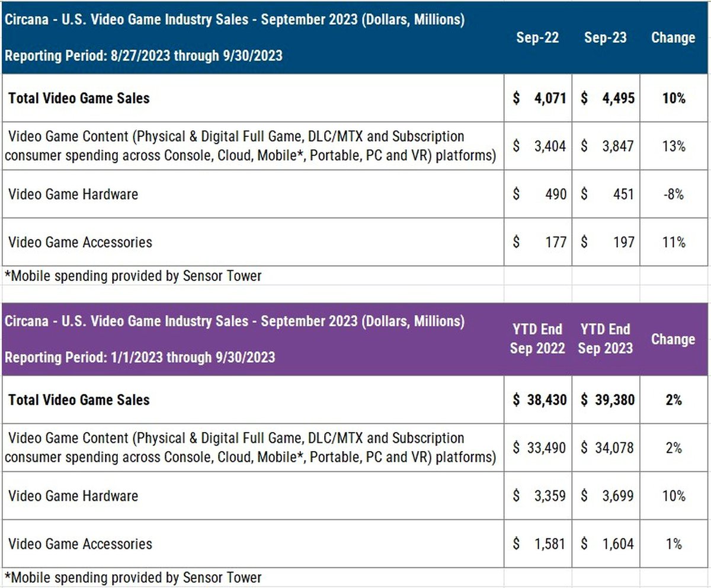Screen dimensions: 711x588
Task: Click the 1% YTD accessories change cell
Action: pyautogui.click(x=674, y=544)
